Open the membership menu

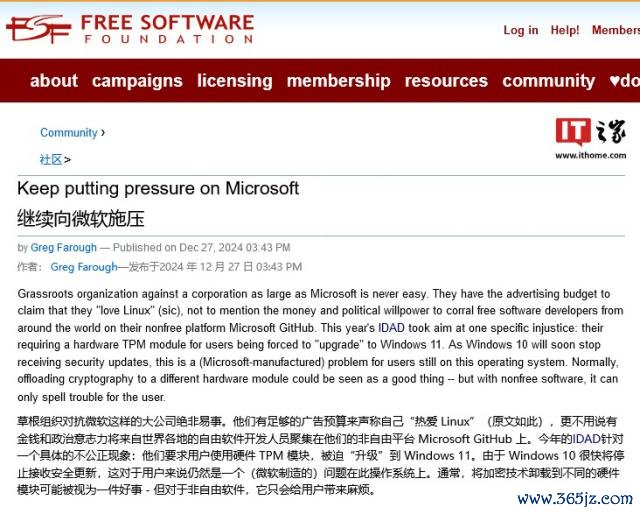pyautogui.click(x=338, y=81)
